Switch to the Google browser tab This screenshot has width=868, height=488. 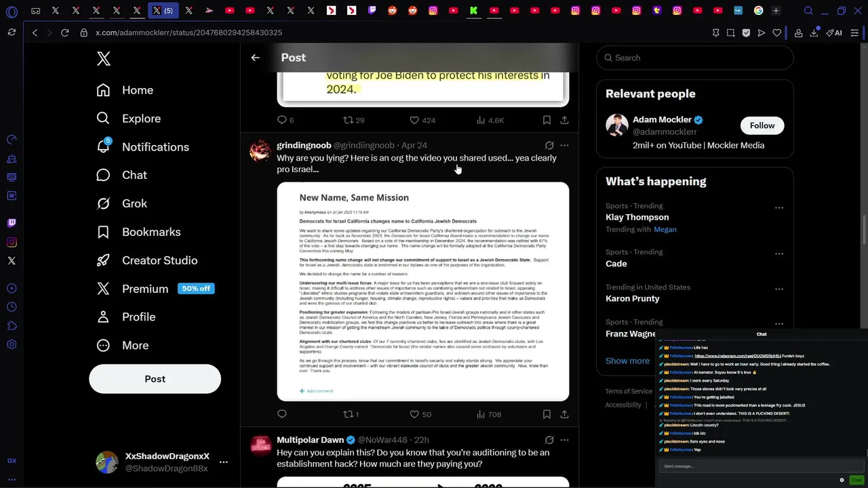[758, 11]
